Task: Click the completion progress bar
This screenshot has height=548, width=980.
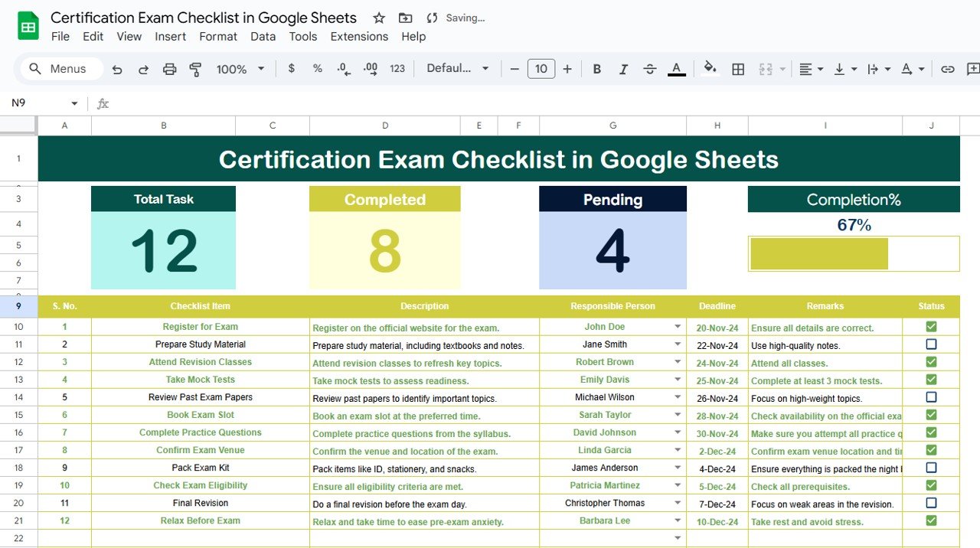Action: [854, 254]
